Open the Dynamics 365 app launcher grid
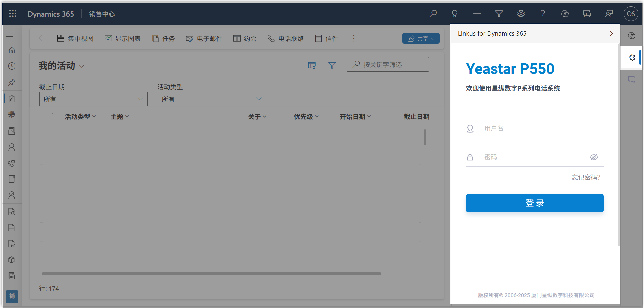 13,14
